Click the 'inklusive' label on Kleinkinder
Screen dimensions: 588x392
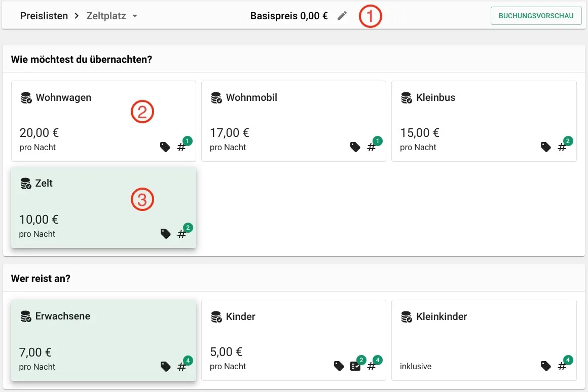pyautogui.click(x=416, y=366)
